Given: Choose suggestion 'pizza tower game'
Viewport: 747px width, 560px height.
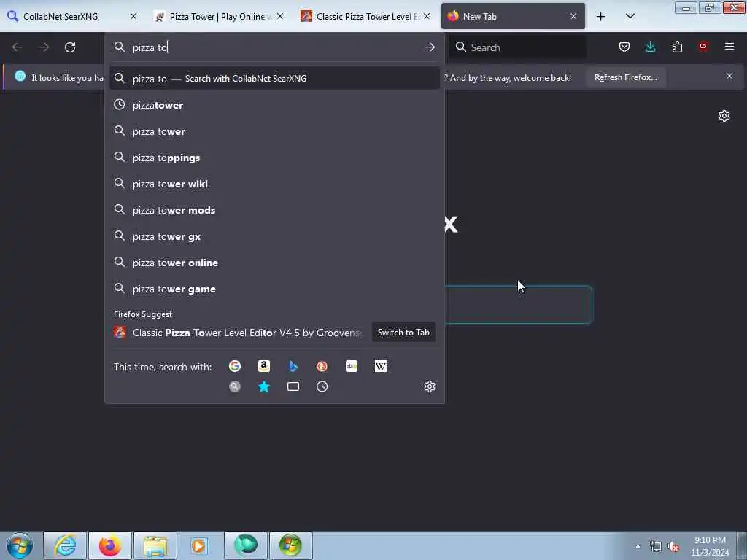Looking at the screenshot, I should click(274, 289).
